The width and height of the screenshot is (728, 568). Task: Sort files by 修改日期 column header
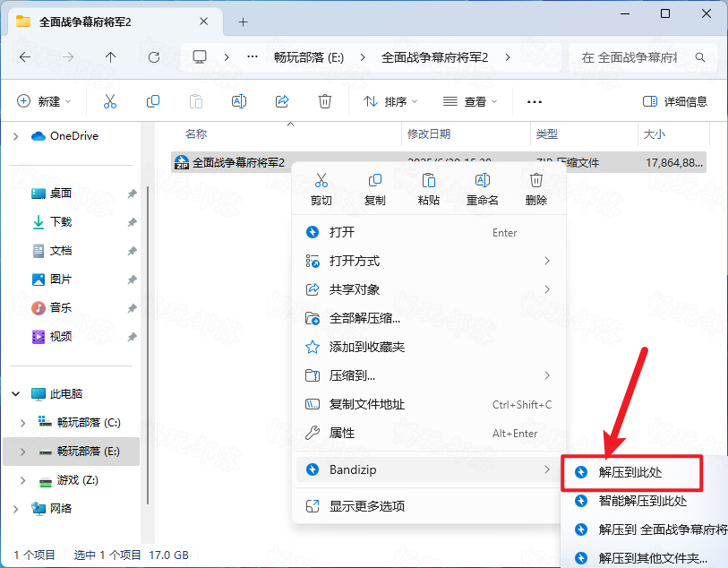(429, 134)
